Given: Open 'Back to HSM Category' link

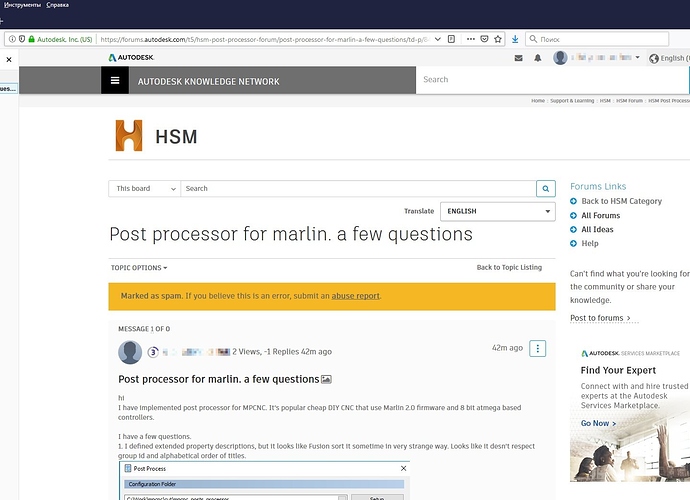Looking at the screenshot, I should coord(621,201).
